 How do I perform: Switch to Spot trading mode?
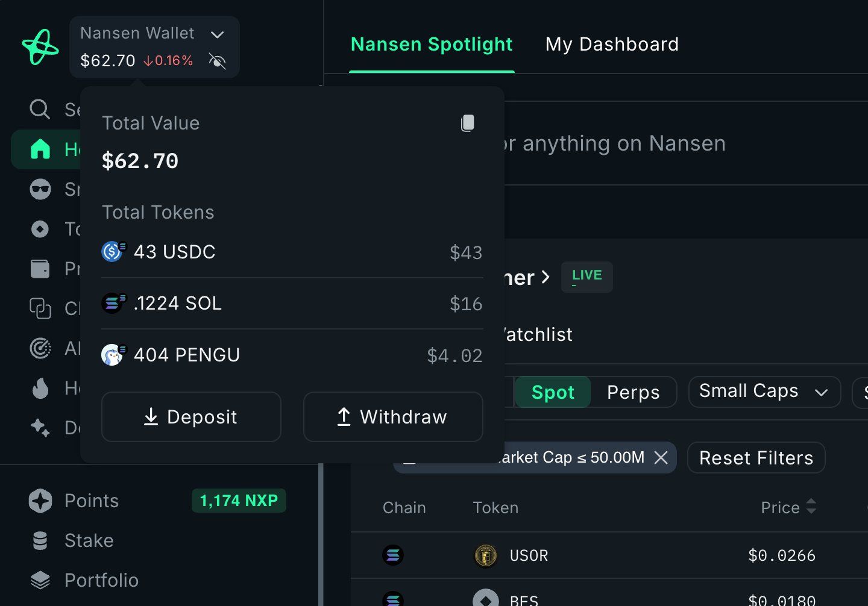(x=553, y=392)
